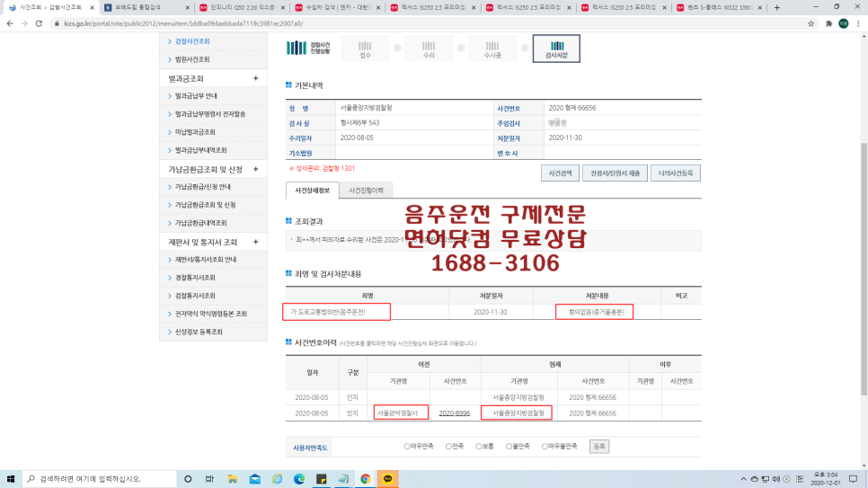868x488 pixels.
Task: Open case number link 2020-8996
Action: [x=456, y=413]
